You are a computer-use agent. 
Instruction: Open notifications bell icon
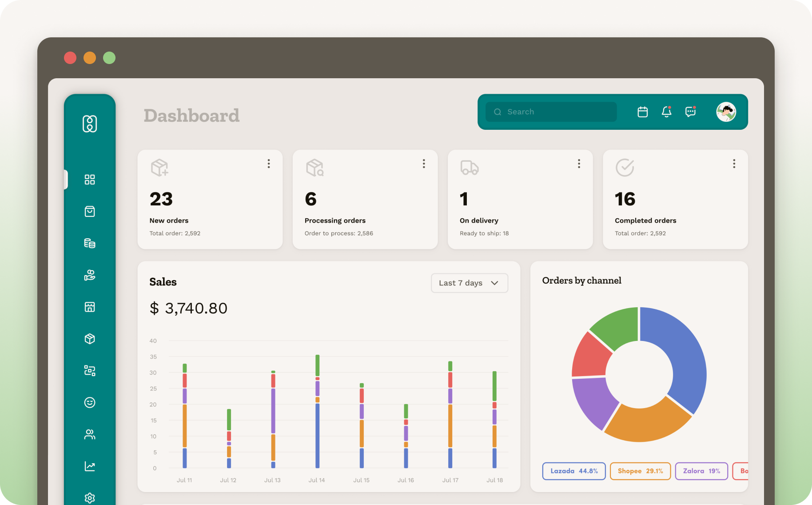666,112
